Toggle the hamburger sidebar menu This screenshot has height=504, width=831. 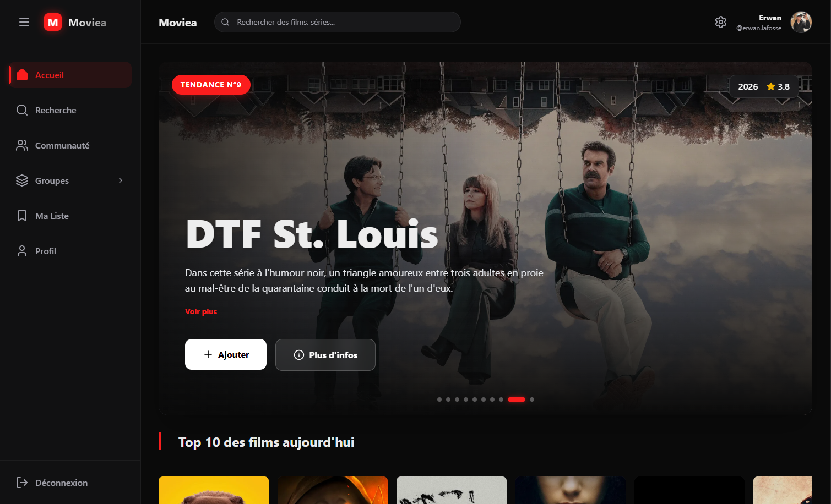24,22
